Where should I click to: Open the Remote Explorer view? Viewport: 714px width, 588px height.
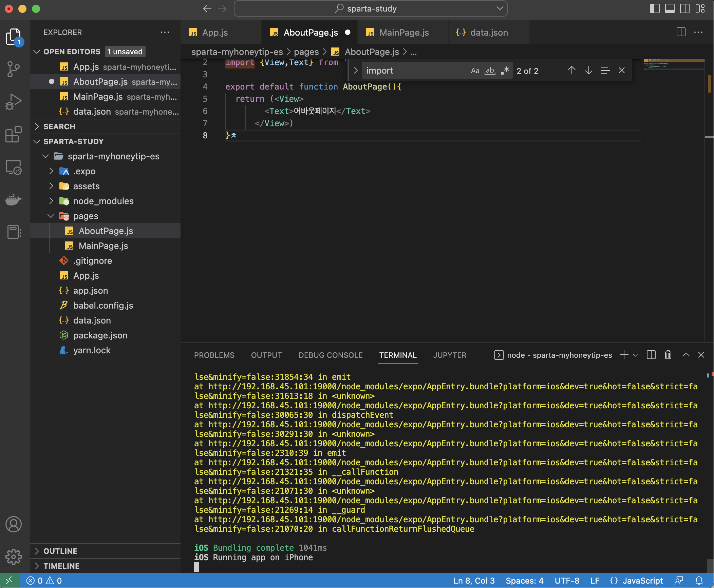pos(14,167)
